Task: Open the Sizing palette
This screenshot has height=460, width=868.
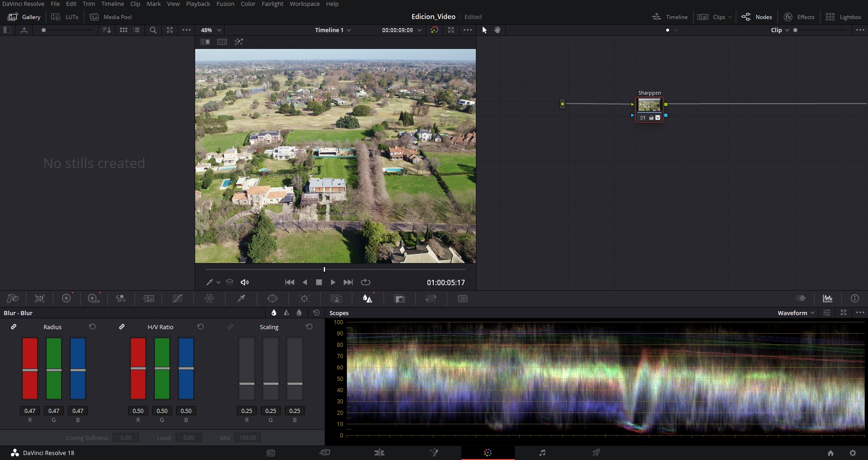Action: click(431, 298)
